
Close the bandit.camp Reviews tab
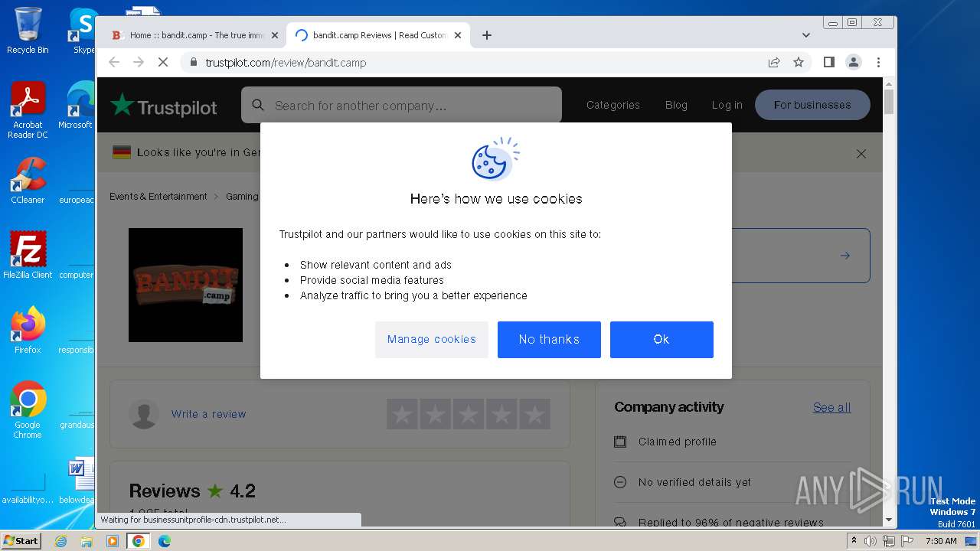458,35
